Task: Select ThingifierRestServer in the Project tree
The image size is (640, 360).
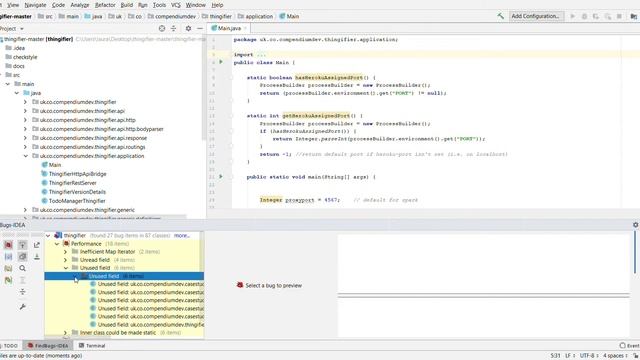Action: pos(73,183)
